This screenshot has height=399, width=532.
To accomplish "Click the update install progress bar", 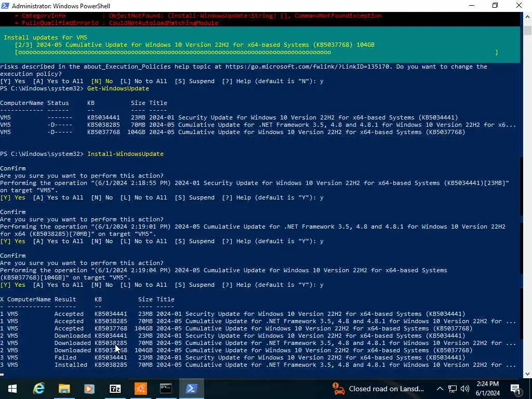I will 256,52.
